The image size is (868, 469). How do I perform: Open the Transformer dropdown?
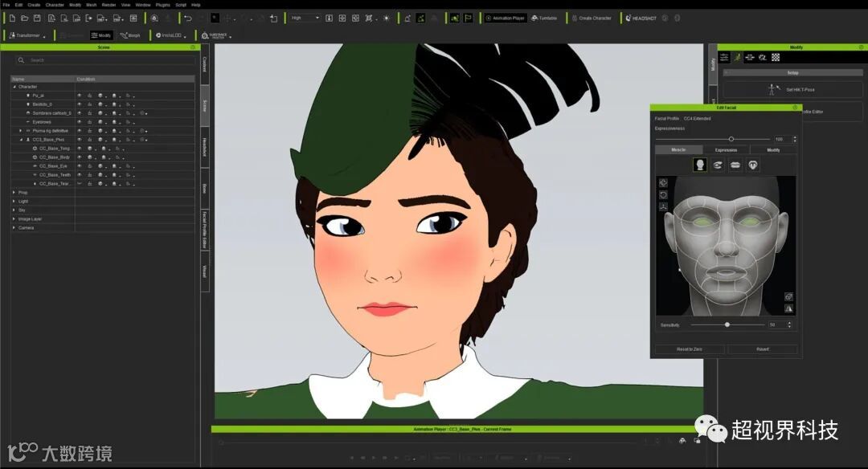point(27,35)
